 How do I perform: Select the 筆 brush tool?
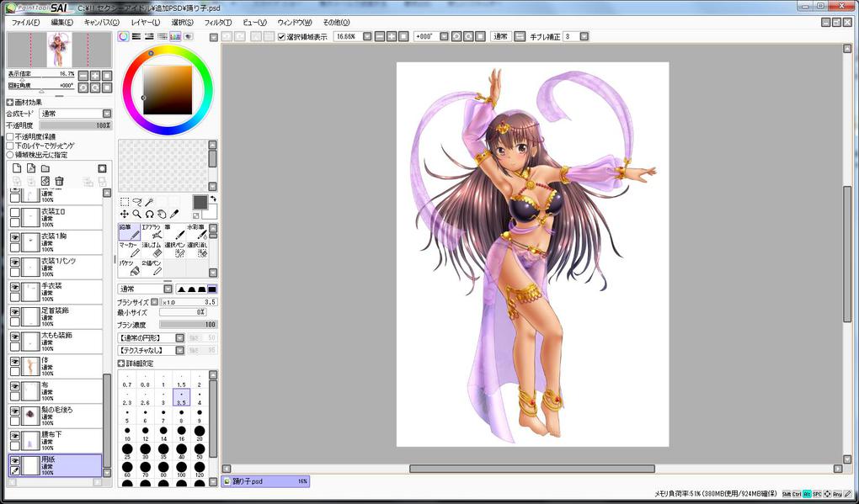174,232
